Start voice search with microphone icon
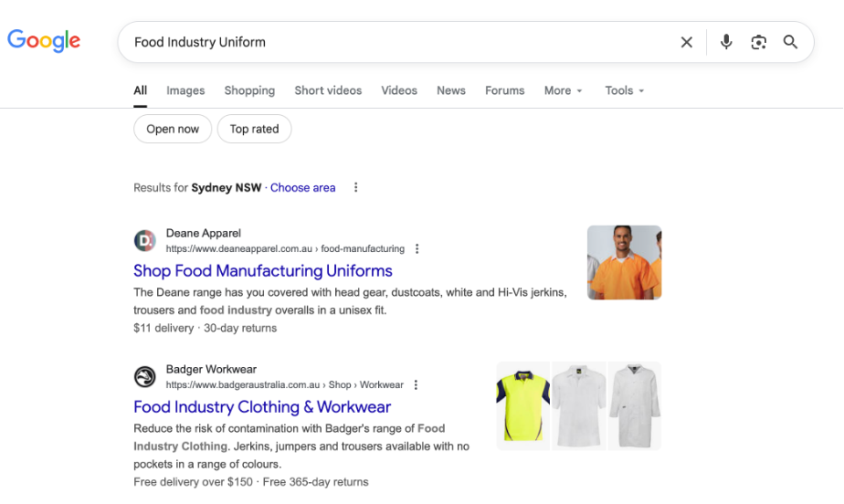Screen dimensions: 844x504 pyautogui.click(x=726, y=42)
